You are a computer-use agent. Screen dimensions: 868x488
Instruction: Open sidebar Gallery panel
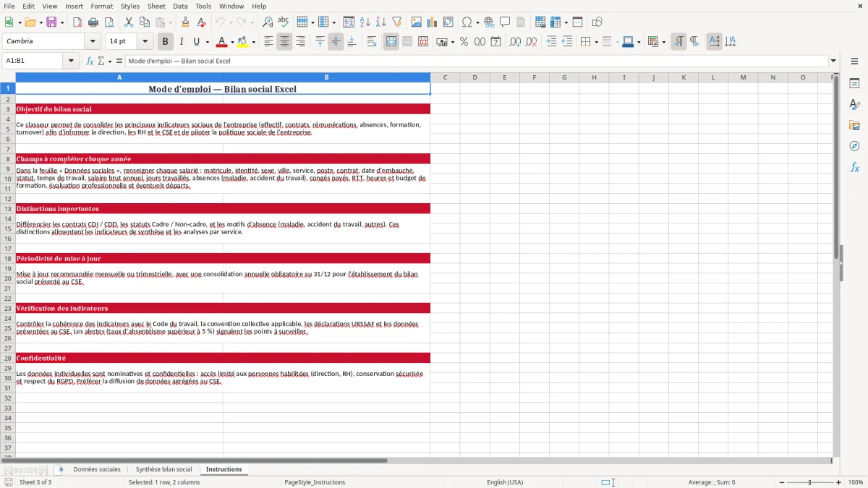click(x=854, y=125)
